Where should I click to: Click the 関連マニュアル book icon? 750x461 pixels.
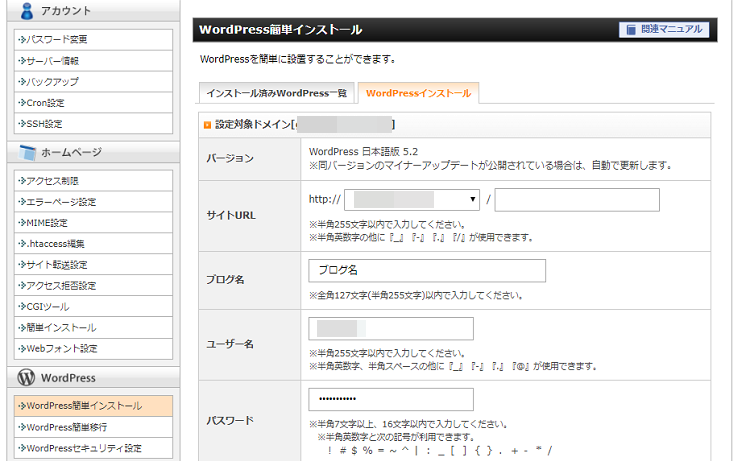tap(631, 30)
